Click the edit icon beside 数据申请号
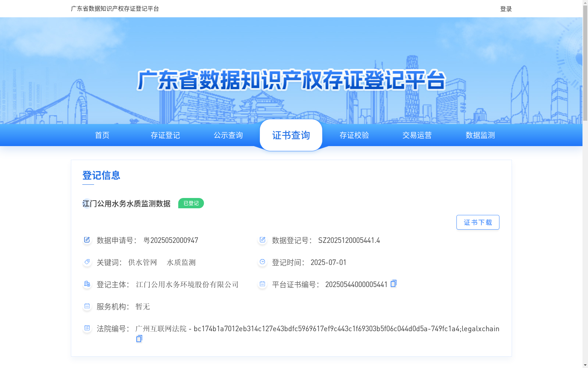Image resolution: width=588 pixels, height=368 pixels. 87,240
